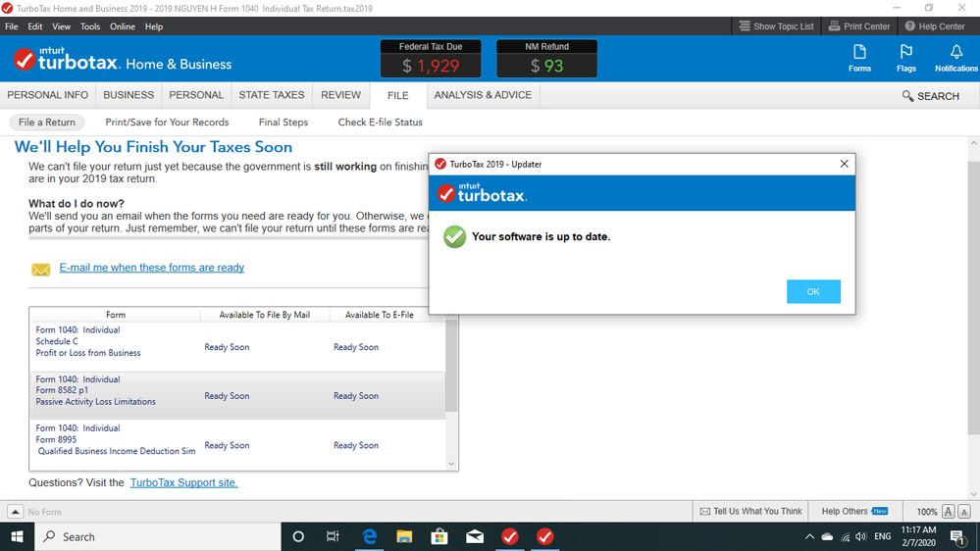Open the Windows Start menu
This screenshot has height=551, width=980.
17,536
